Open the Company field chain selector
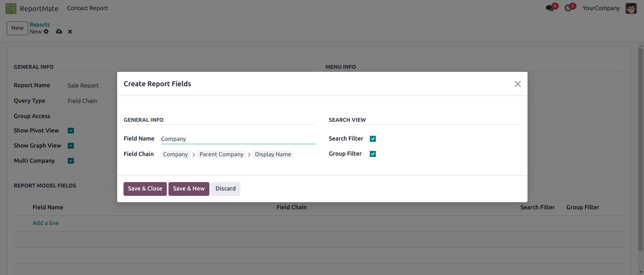Screen dimensions: 644x275 pos(176,154)
